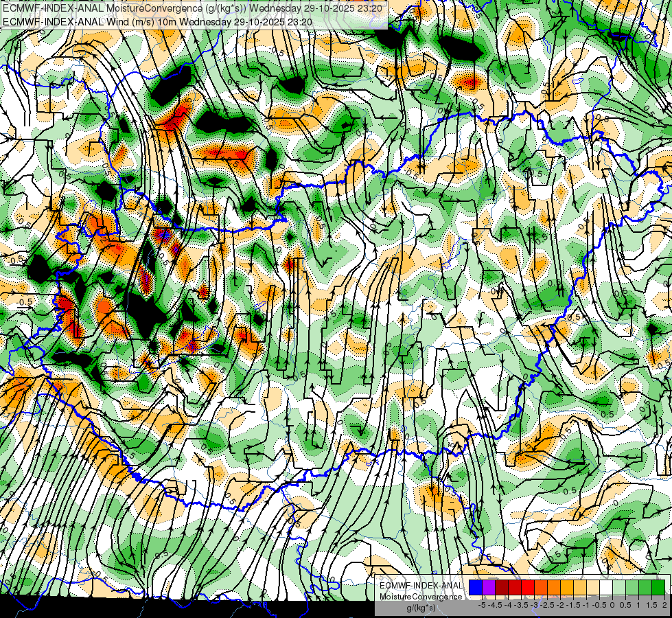Screen dimensions: 672x618
Task: Pick the light green swatch (0.5 to 1)
Action: 632,587
